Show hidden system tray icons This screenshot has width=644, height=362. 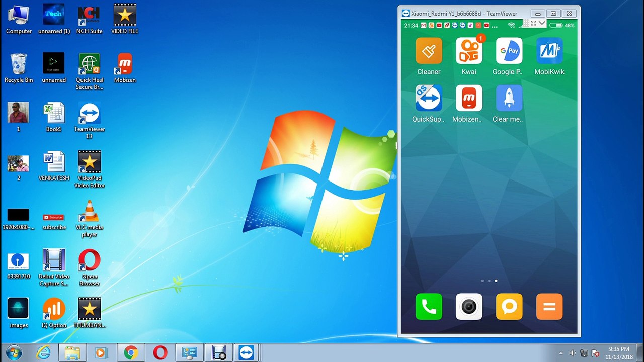561,353
